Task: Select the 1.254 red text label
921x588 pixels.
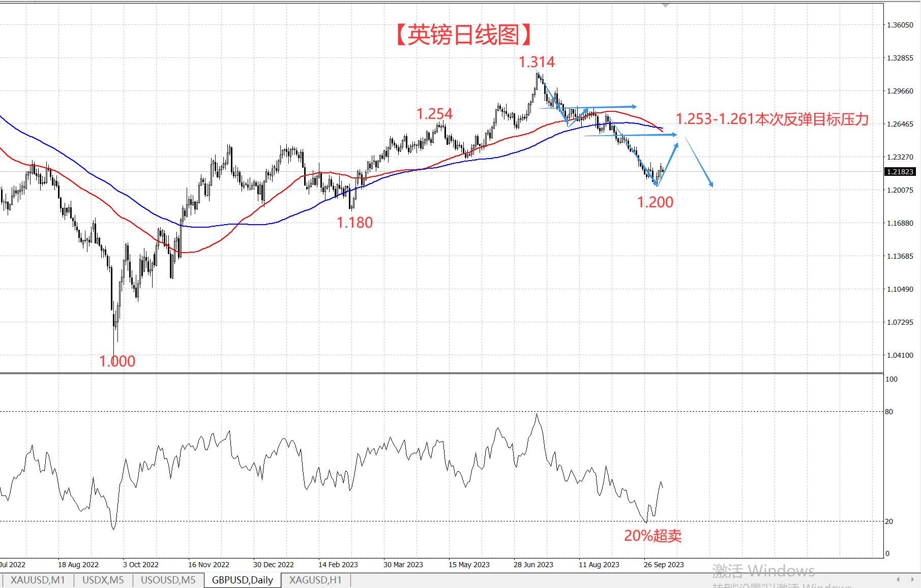Action: click(434, 114)
